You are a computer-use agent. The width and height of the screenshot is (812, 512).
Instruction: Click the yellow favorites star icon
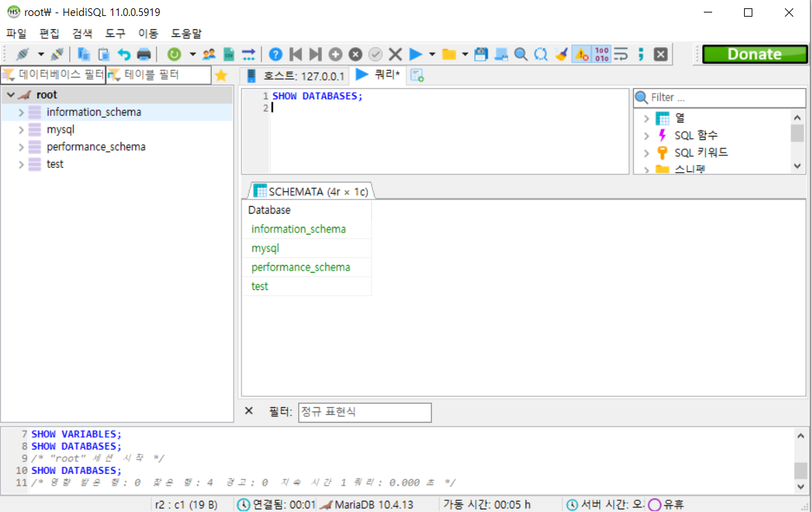coord(221,75)
